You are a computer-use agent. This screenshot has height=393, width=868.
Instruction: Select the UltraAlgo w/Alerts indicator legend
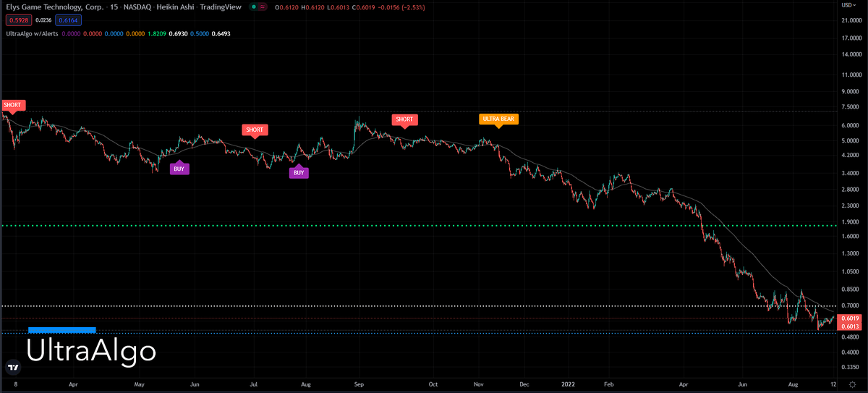pyautogui.click(x=33, y=33)
